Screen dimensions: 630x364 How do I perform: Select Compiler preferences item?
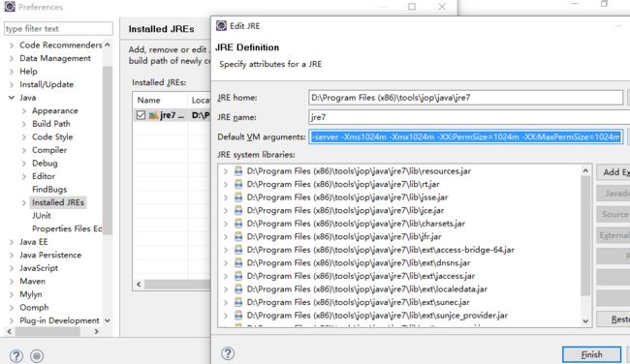point(49,150)
